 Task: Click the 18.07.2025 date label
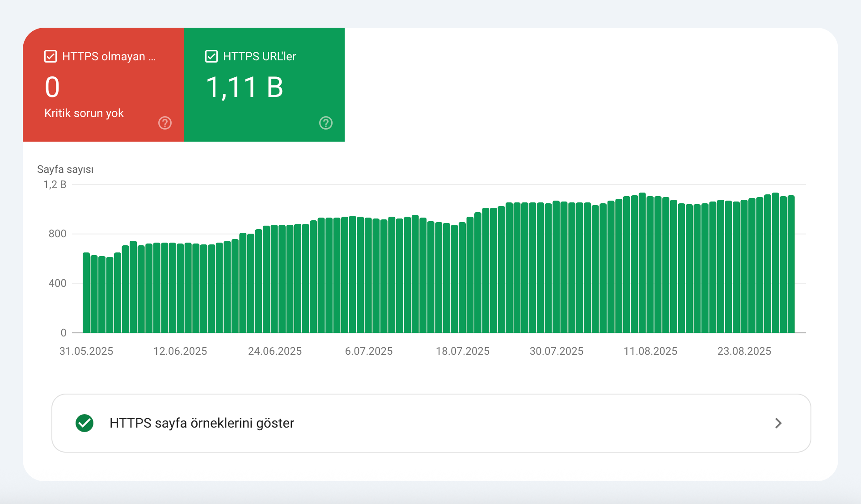pyautogui.click(x=463, y=351)
